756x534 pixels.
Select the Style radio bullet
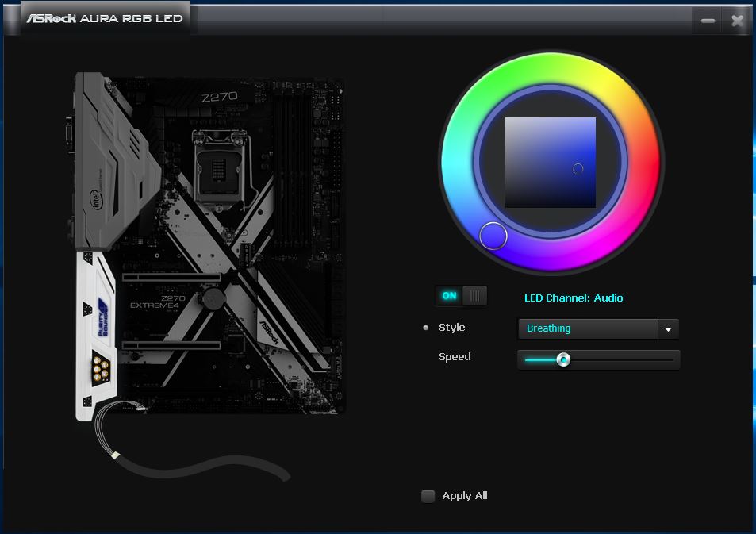[425, 328]
